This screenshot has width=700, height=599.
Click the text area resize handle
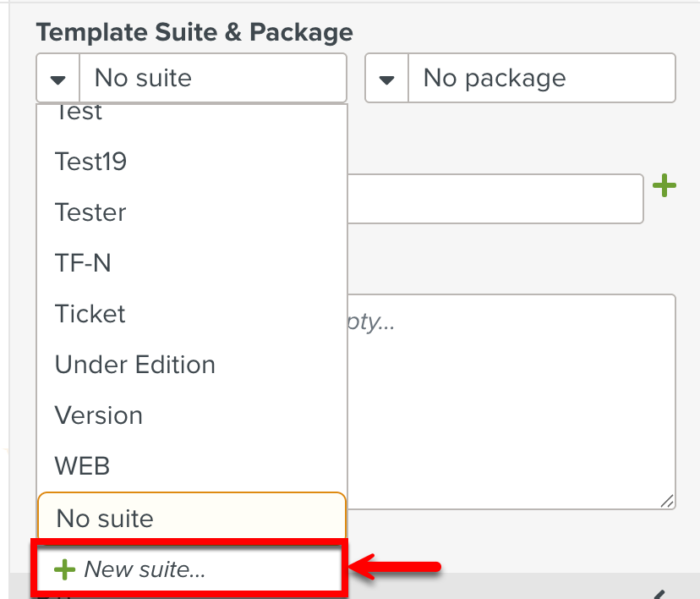[668, 501]
